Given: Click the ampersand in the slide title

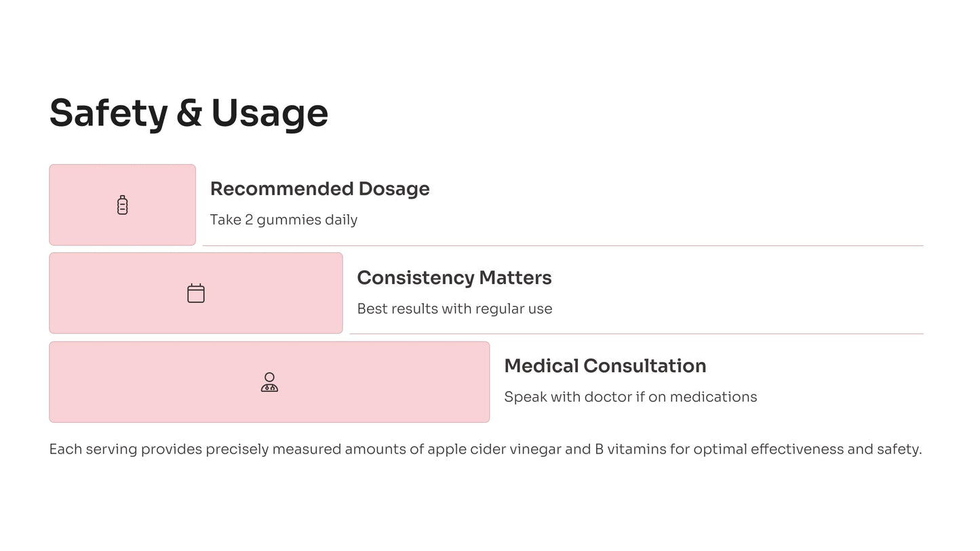Looking at the screenshot, I should point(189,113).
